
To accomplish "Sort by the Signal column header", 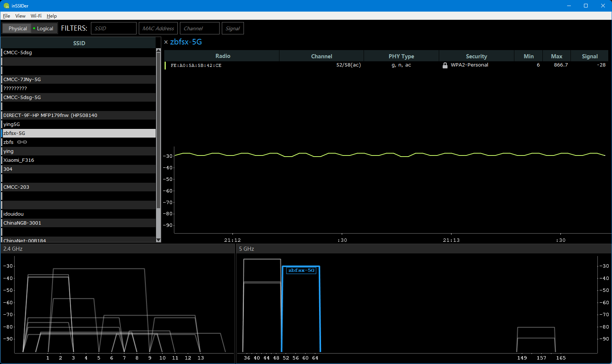I will [x=589, y=56].
